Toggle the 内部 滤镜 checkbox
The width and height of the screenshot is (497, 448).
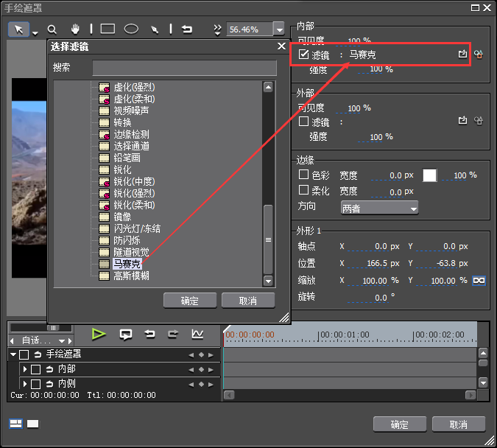303,55
